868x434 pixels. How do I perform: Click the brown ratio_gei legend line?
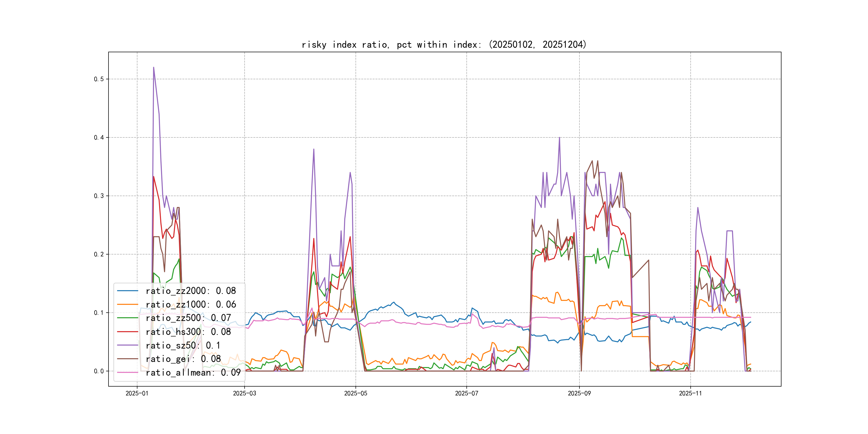(x=127, y=359)
